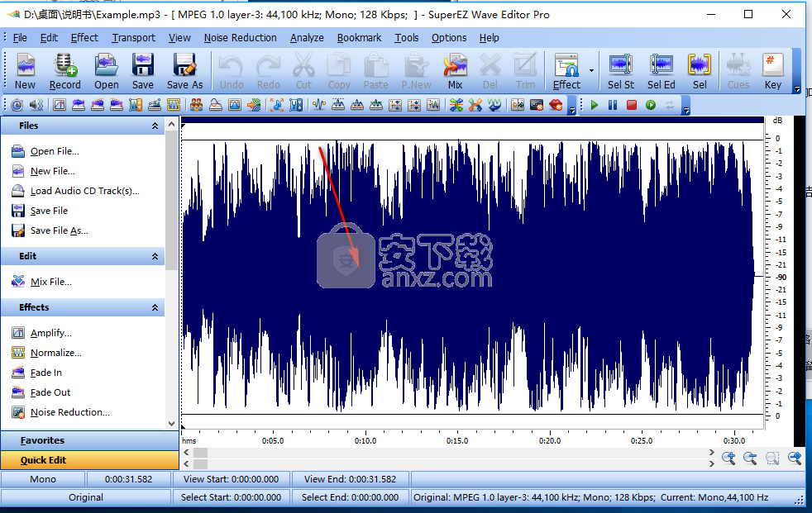
Task: Open the Bookmark menu
Action: tap(359, 38)
